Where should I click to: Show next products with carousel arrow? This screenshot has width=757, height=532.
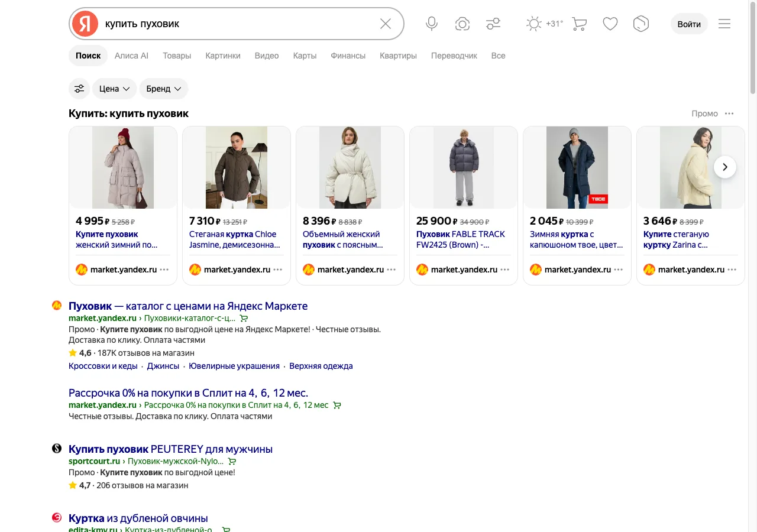[725, 167]
